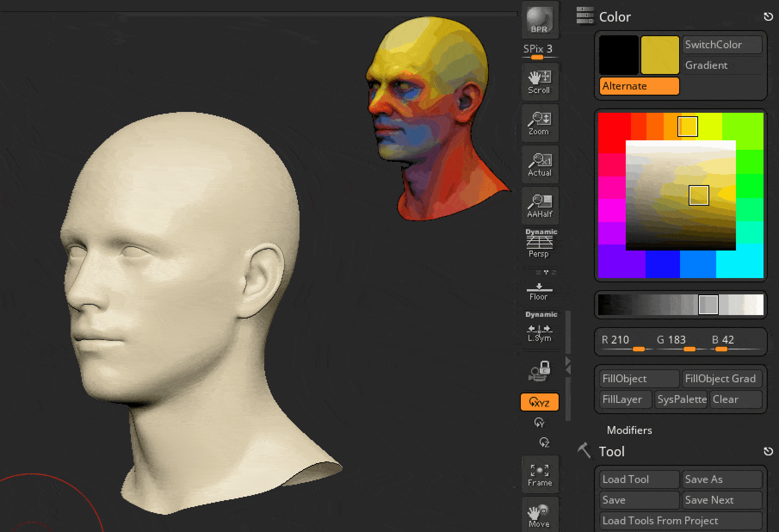Screen dimensions: 779x532
Task: Click the right tray divider arrows
Action: [x=568, y=365]
